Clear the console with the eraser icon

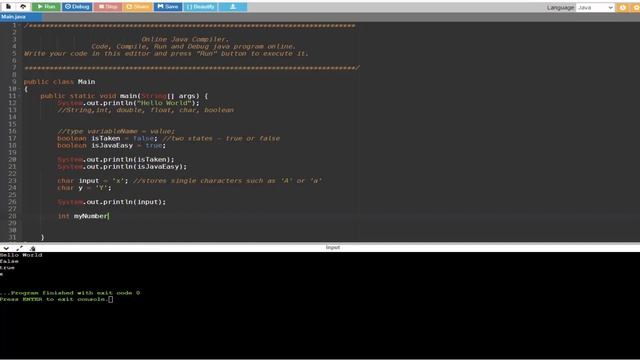(32, 248)
